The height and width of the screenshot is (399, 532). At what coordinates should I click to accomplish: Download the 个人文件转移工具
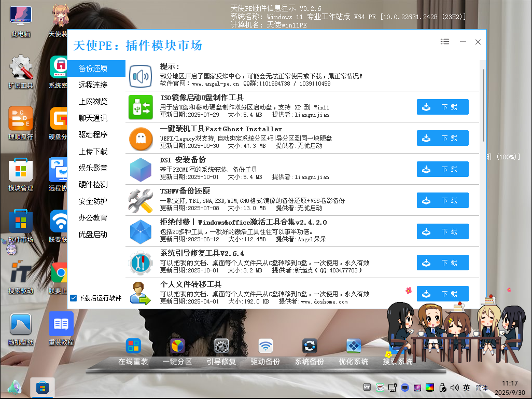(442, 294)
